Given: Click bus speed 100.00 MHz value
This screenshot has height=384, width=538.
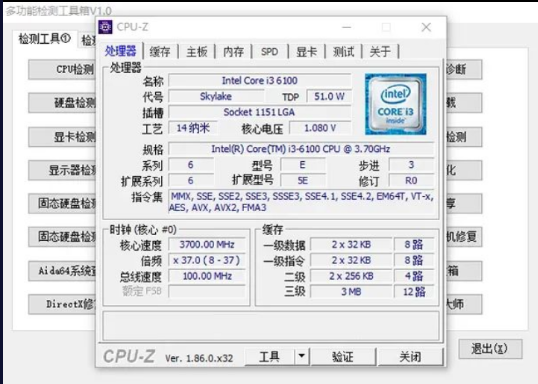Looking at the screenshot, I should (207, 276).
